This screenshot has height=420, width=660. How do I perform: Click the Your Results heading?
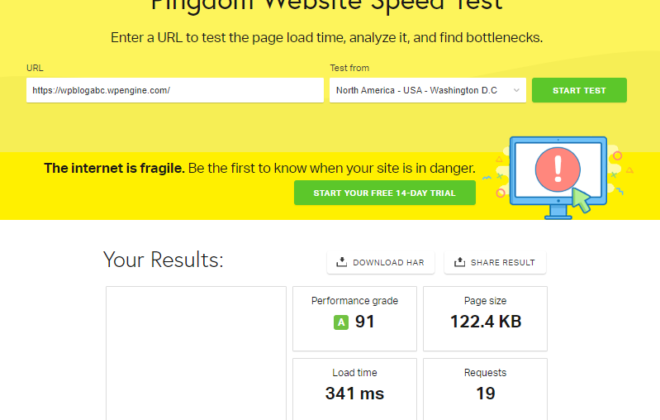click(163, 260)
